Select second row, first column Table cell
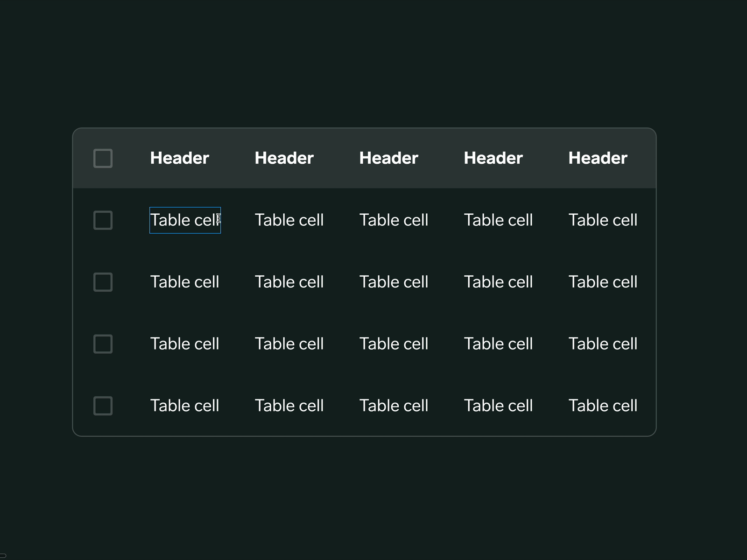The image size is (747, 560). click(184, 282)
